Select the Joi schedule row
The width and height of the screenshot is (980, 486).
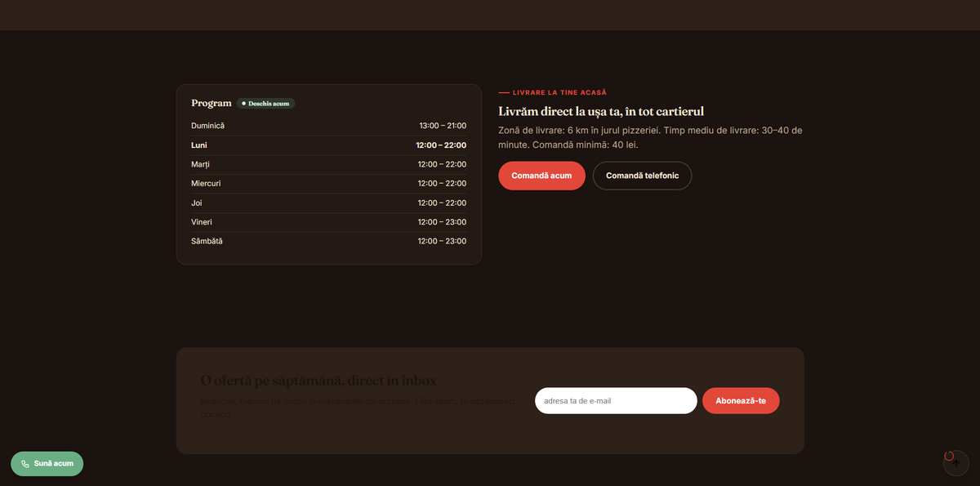coord(329,203)
